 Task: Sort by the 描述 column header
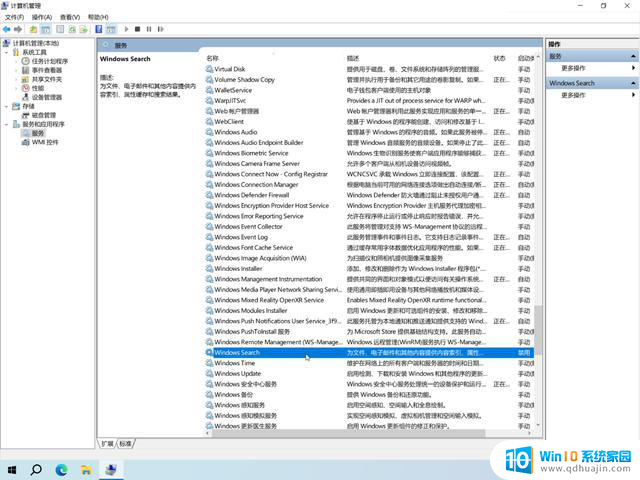[x=353, y=58]
